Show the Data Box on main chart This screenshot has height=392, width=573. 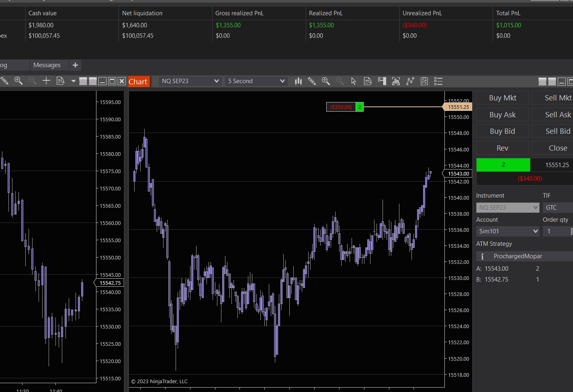click(x=368, y=81)
